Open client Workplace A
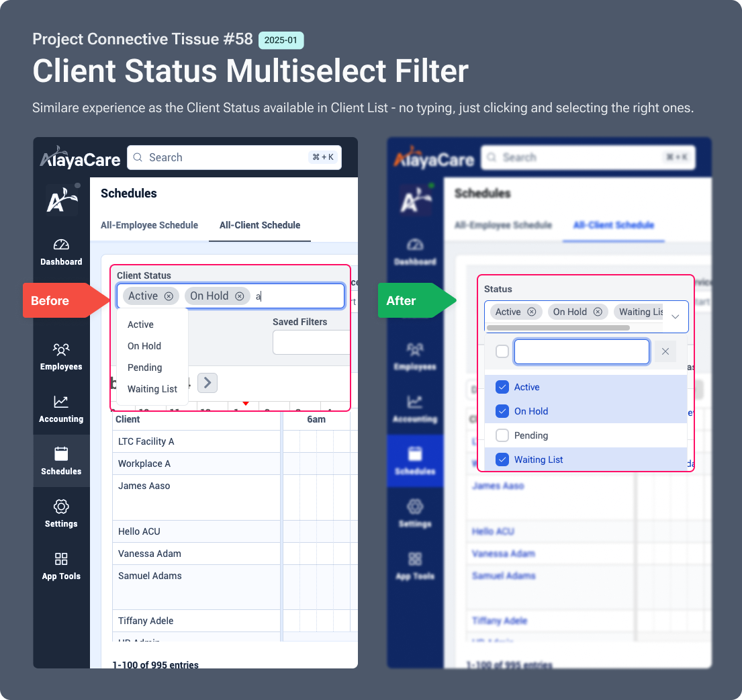This screenshot has height=700, width=742. click(x=144, y=464)
